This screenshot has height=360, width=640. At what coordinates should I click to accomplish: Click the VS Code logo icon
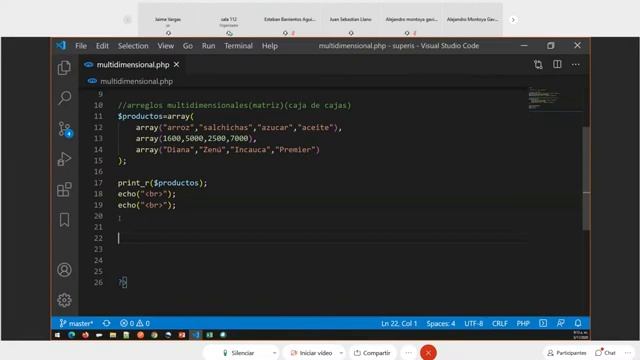[61, 45]
